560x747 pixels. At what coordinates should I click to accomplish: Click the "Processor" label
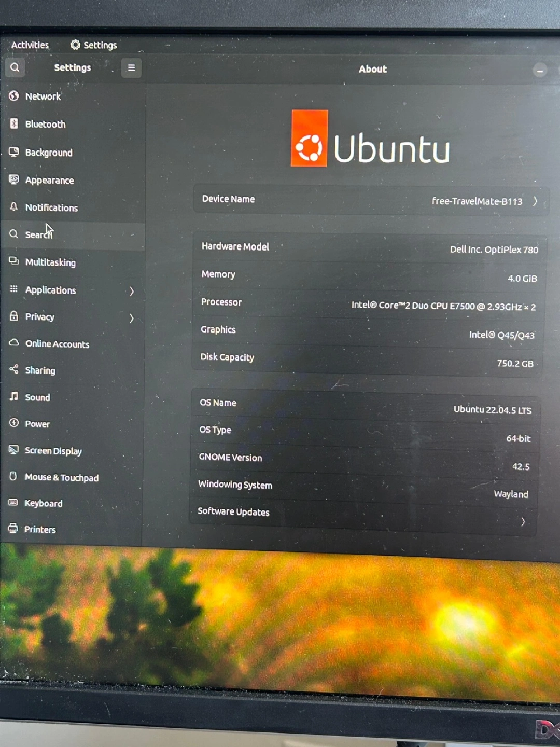tap(221, 302)
